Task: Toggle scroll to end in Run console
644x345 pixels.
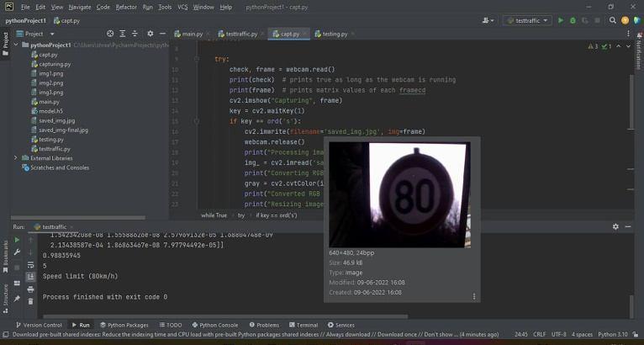Action: click(x=31, y=276)
